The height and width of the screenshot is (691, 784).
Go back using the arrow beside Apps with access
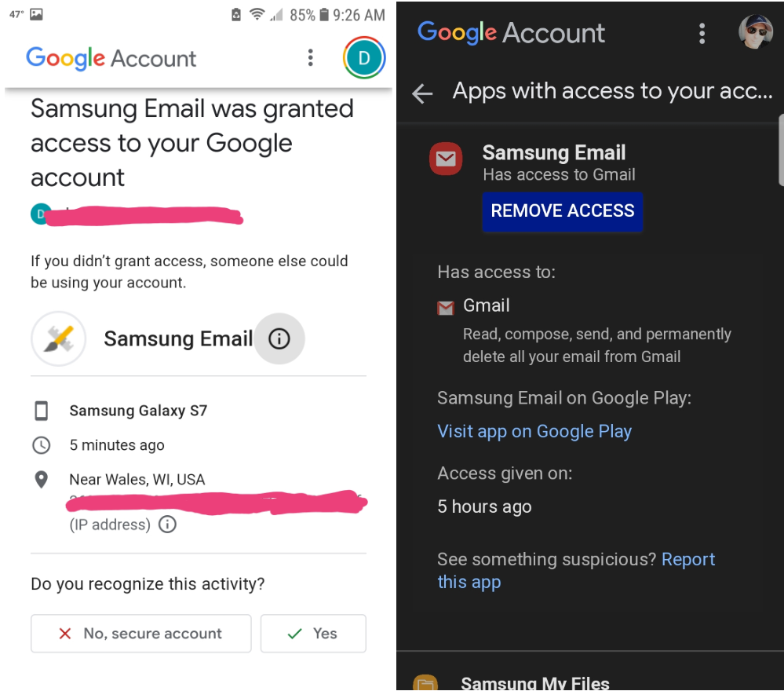point(422,93)
